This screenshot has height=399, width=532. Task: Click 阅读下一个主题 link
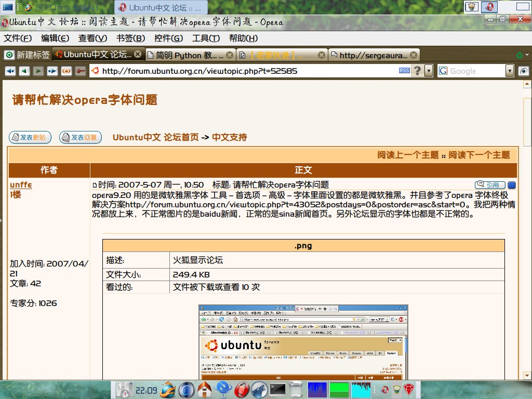479,155
